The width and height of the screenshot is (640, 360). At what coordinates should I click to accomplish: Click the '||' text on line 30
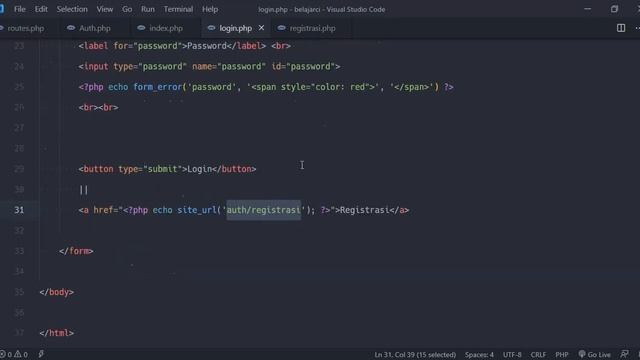pyautogui.click(x=84, y=189)
